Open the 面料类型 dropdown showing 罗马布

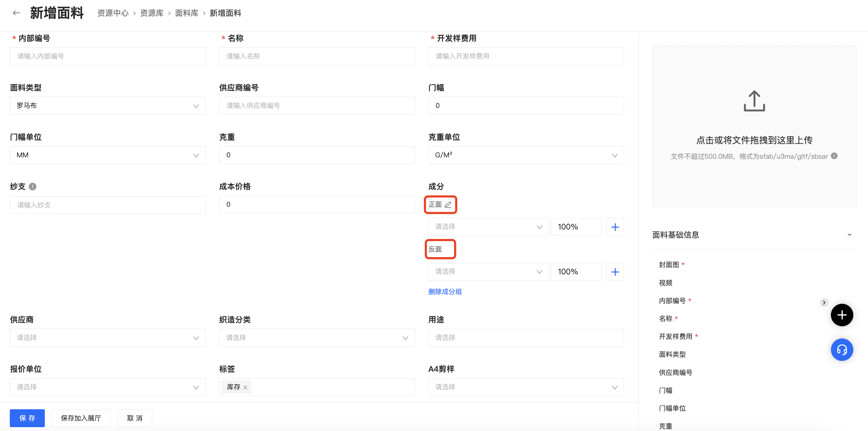click(107, 106)
